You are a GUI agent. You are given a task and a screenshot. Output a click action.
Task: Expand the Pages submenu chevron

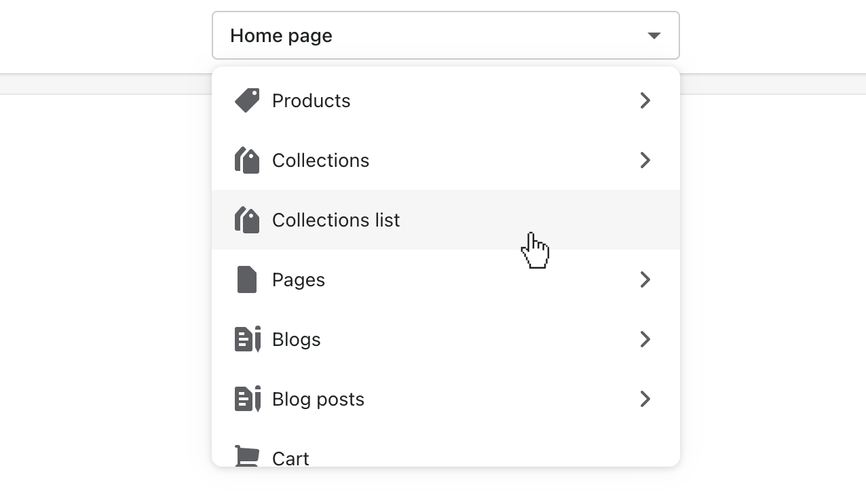tap(645, 279)
